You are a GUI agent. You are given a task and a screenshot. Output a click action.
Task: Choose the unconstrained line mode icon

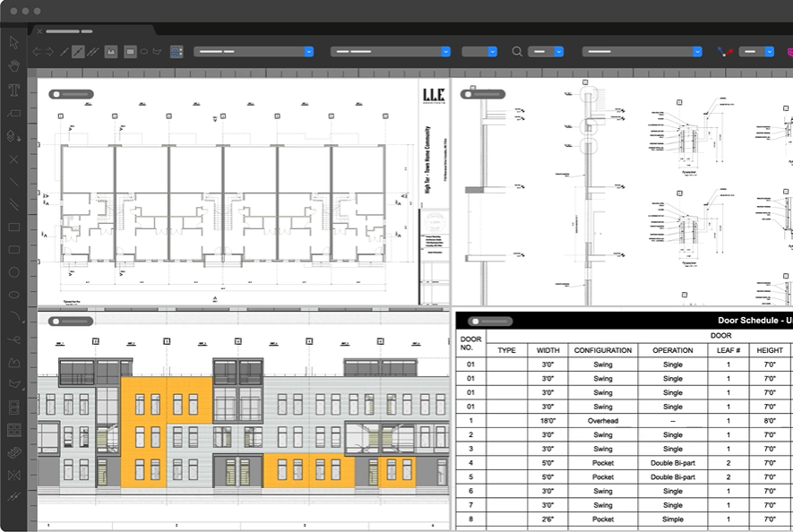tap(65, 52)
